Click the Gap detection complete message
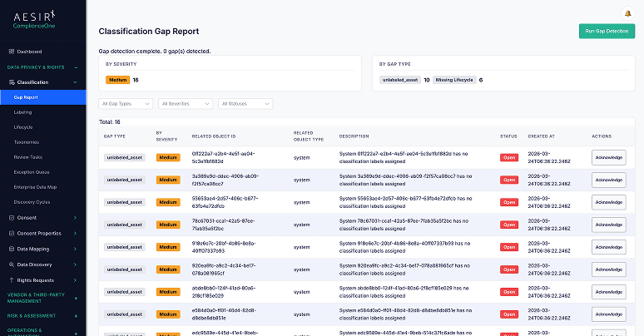The height and width of the screenshot is (336, 644). 155,52
